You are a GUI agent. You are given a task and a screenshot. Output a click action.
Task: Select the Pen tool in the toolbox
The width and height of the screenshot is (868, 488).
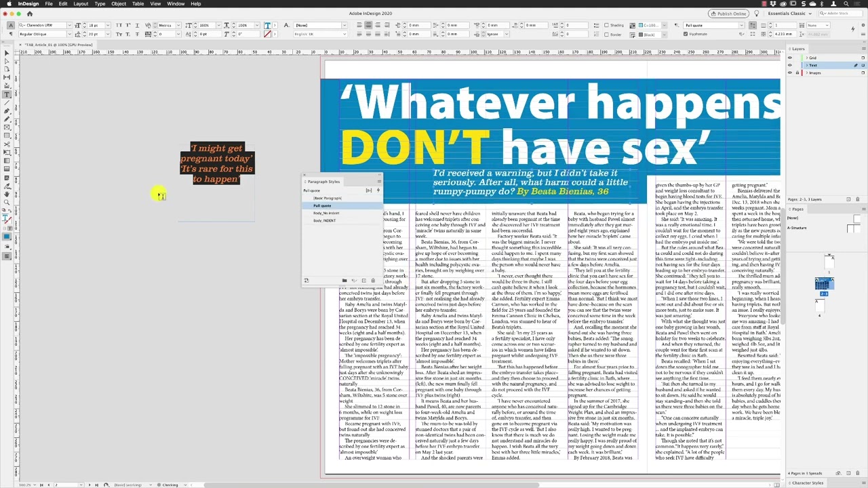tap(7, 110)
